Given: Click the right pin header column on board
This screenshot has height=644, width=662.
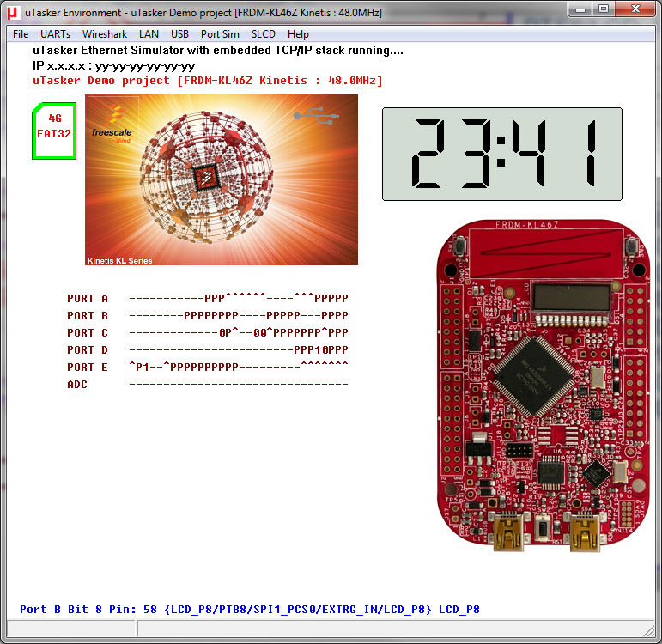Looking at the screenshot, I should [x=635, y=363].
